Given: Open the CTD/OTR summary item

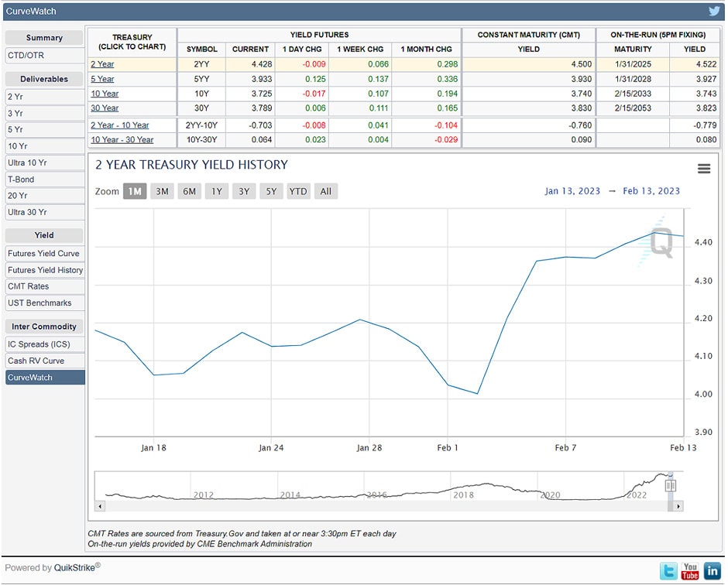Looking at the screenshot, I should point(26,55).
